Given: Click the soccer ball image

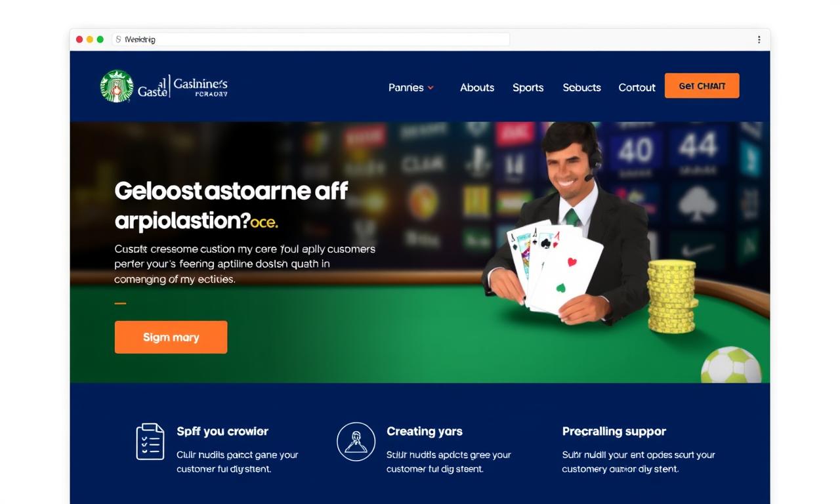Looking at the screenshot, I should (x=731, y=366).
